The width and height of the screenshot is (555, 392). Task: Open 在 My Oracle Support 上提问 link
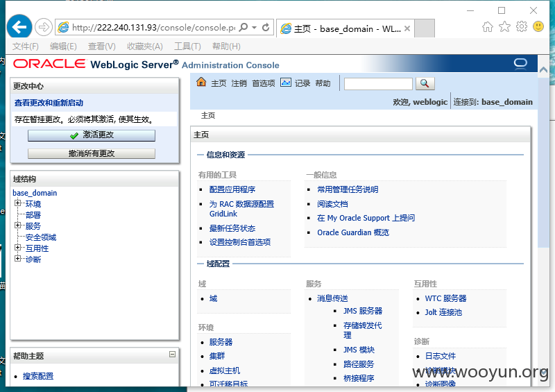(366, 218)
